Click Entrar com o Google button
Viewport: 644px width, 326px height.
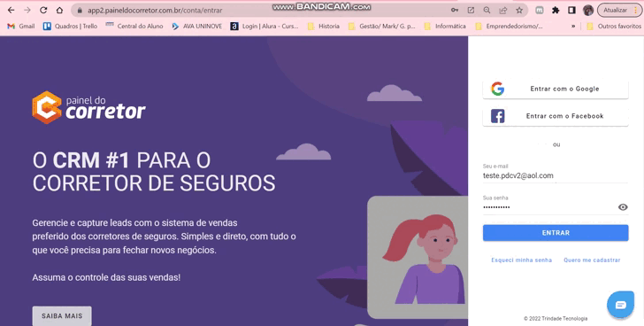[x=556, y=89]
